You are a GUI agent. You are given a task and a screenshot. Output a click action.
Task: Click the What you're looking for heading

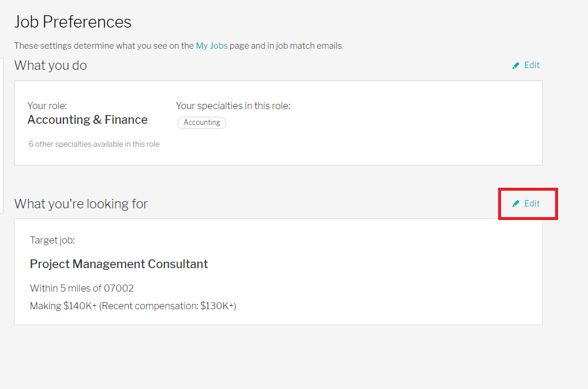81,204
